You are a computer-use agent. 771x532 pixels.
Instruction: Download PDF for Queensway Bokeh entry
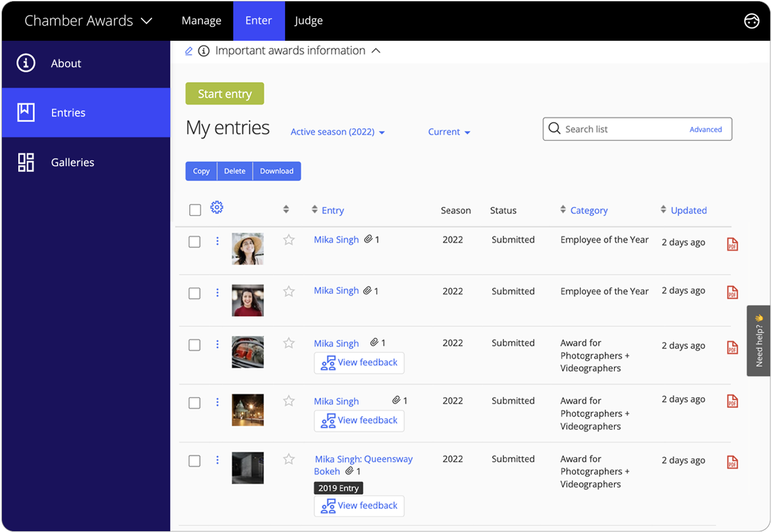[x=732, y=462]
